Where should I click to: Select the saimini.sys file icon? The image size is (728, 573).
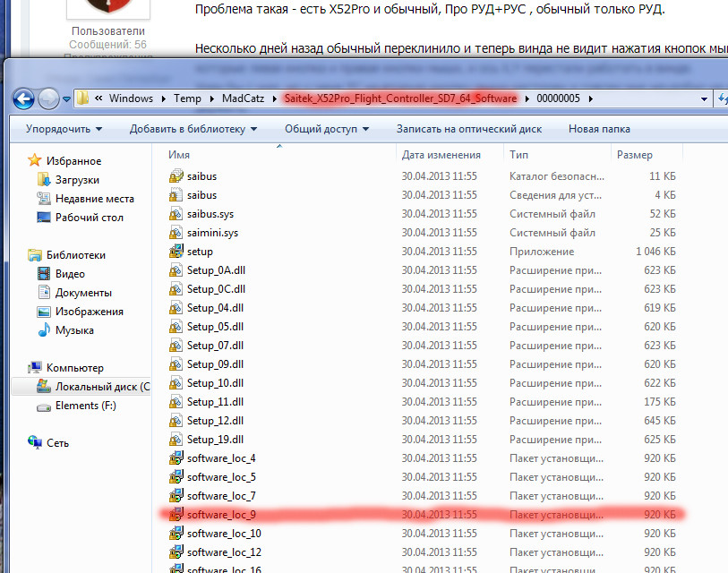[x=176, y=233]
